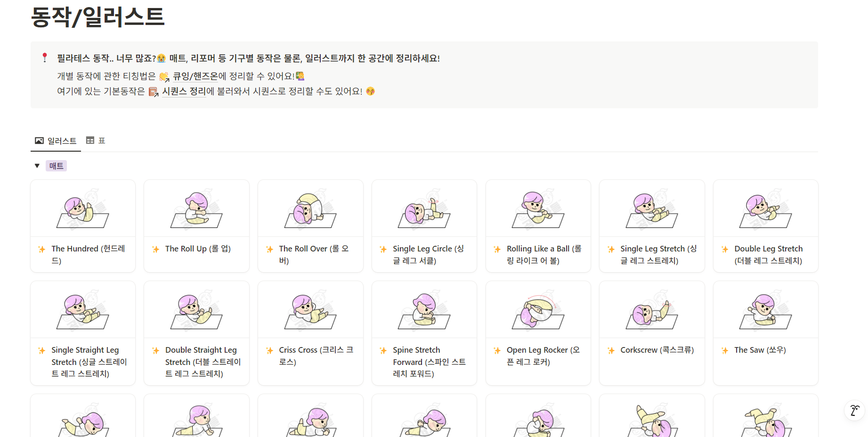868x437 pixels.
Task: Collapse the 매트 group
Action: 37,165
